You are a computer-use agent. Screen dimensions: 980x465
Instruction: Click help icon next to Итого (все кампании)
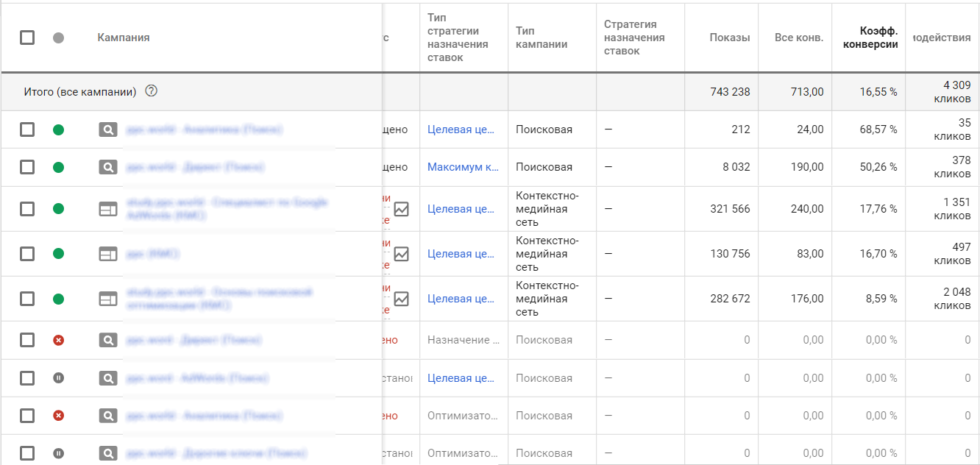(152, 92)
